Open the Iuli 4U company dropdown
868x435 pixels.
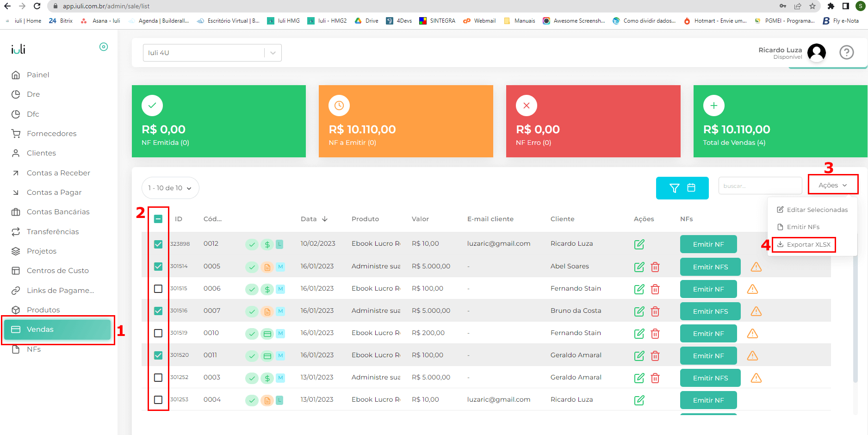212,53
